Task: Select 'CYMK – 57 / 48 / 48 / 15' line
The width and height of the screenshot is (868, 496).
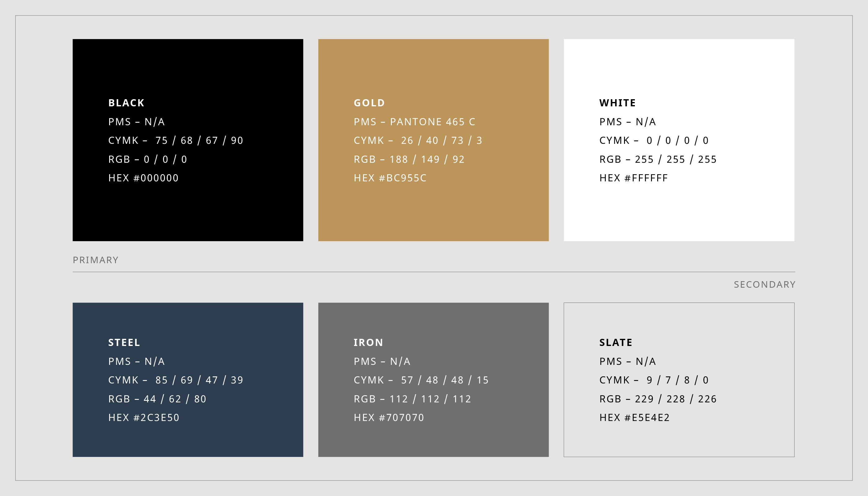Action: 421,380
